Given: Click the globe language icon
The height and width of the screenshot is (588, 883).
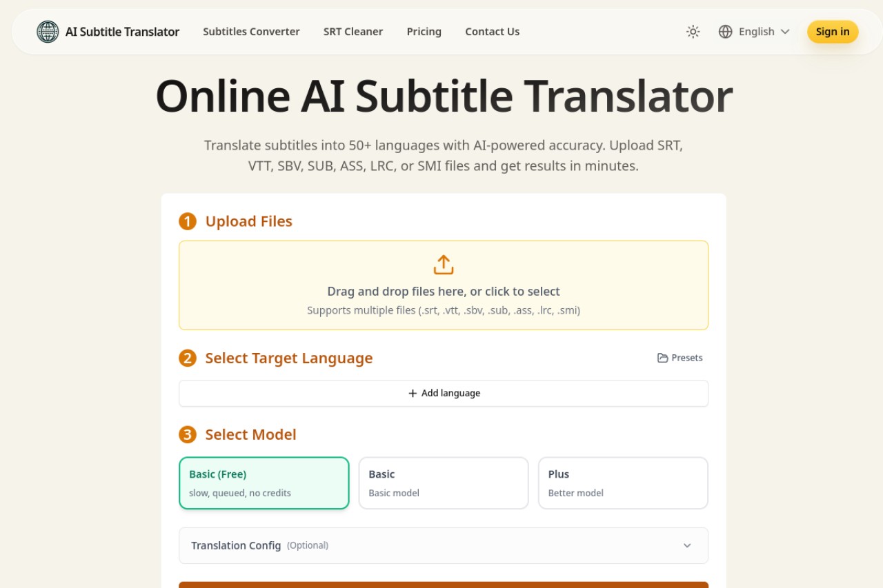Looking at the screenshot, I should point(725,32).
